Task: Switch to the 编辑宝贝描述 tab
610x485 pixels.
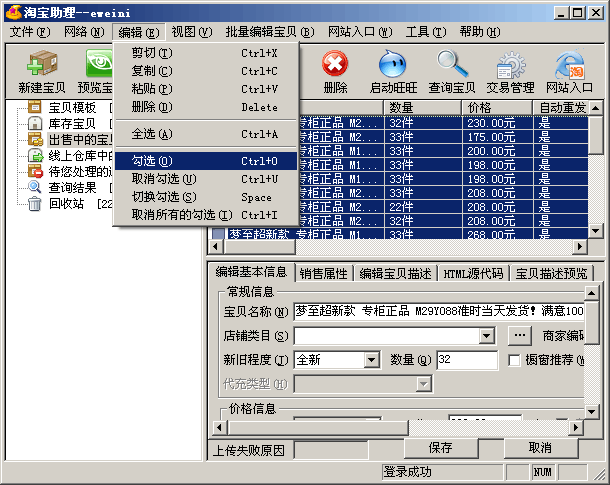Action: pyautogui.click(x=395, y=274)
